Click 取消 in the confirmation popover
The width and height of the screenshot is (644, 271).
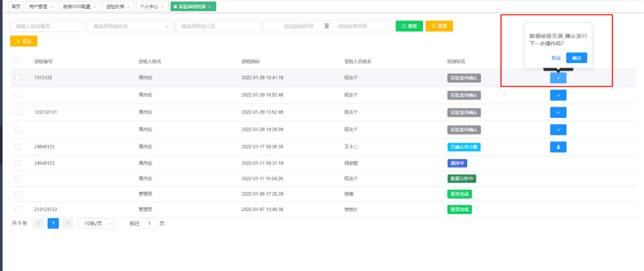pos(556,58)
